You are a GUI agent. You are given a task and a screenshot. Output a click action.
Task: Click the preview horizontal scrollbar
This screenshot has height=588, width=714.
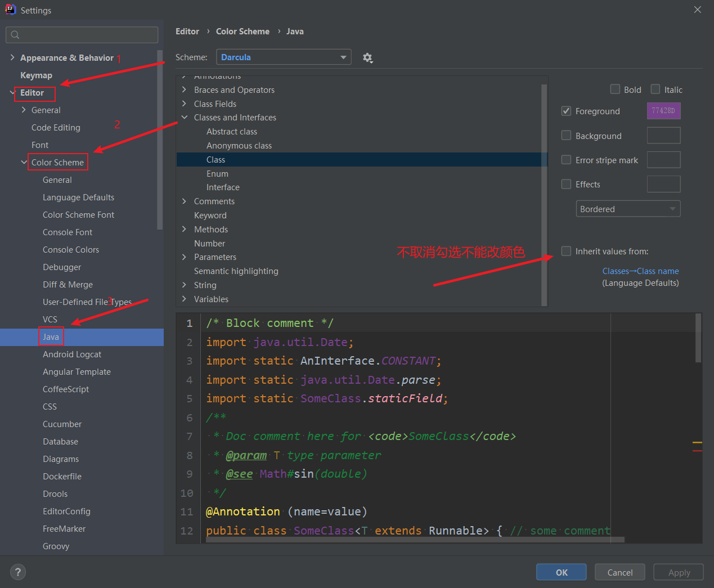pos(415,539)
